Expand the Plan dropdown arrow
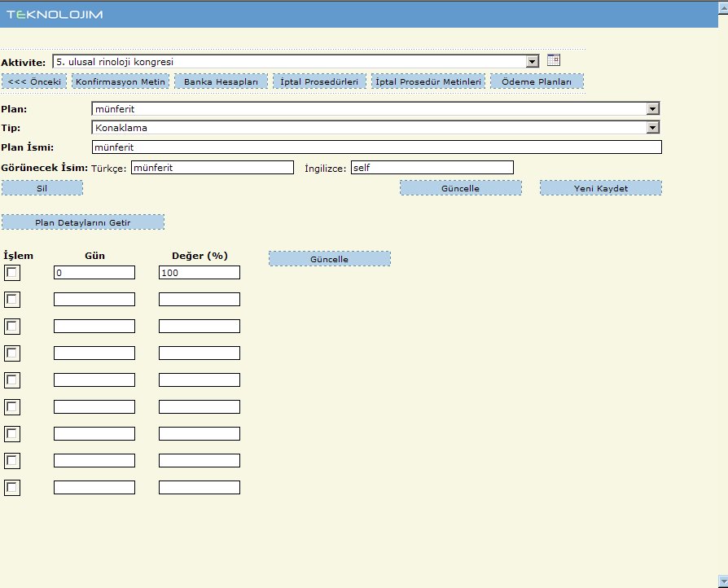This screenshot has width=728, height=588. [x=653, y=108]
